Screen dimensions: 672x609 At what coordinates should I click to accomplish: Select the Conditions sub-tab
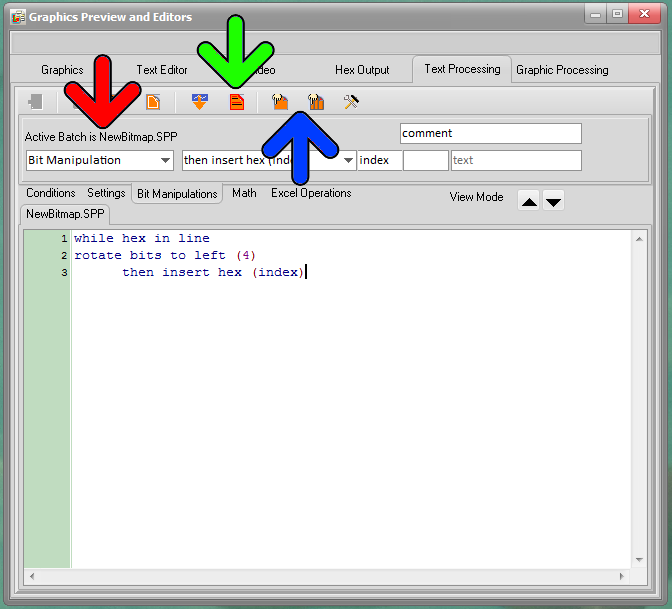click(51, 193)
